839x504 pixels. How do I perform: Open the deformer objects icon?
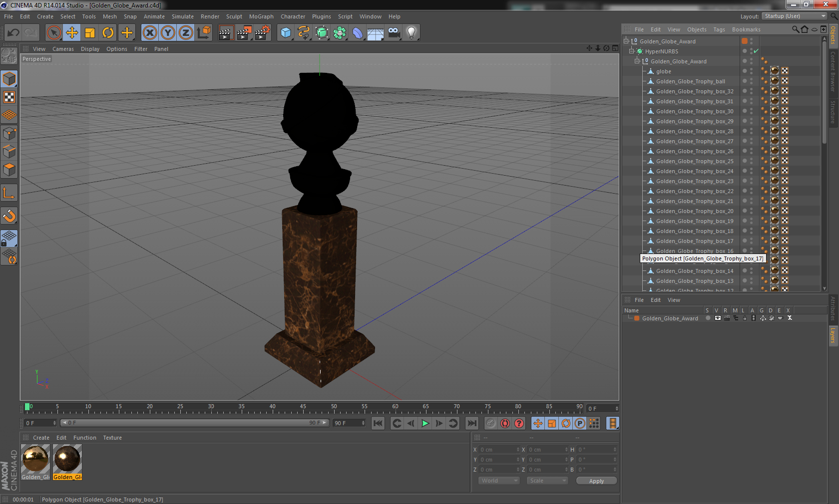pyautogui.click(x=358, y=33)
